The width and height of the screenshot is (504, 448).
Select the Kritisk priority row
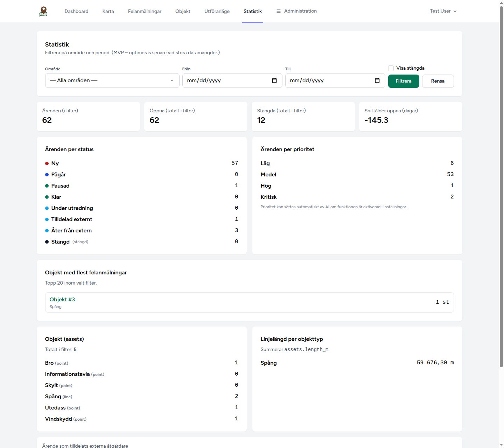tap(357, 197)
